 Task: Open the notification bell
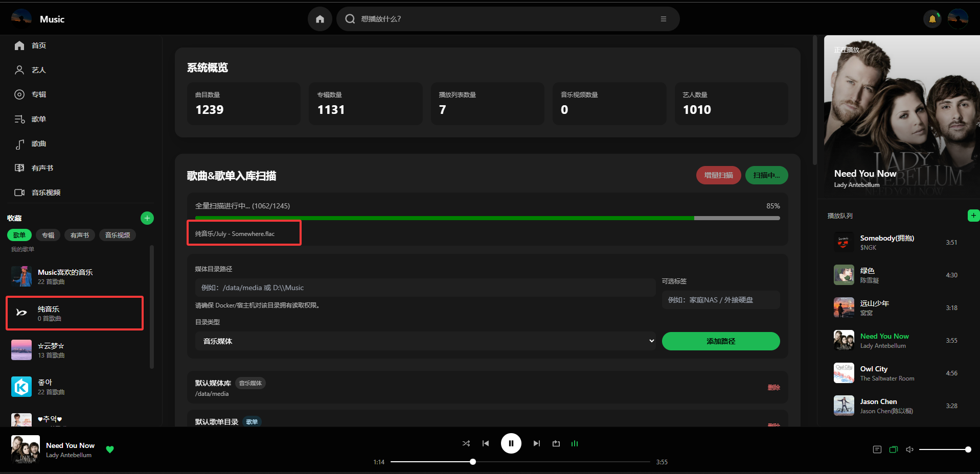click(x=932, y=19)
